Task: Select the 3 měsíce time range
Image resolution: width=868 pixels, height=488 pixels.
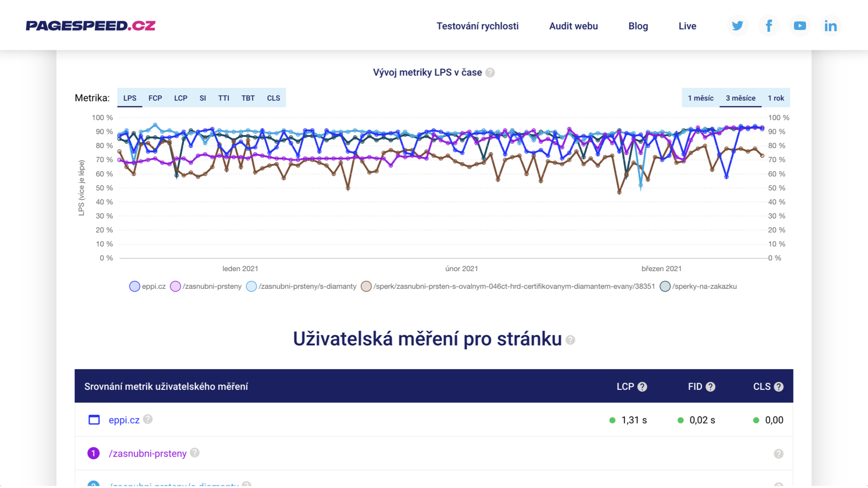Action: coord(741,98)
